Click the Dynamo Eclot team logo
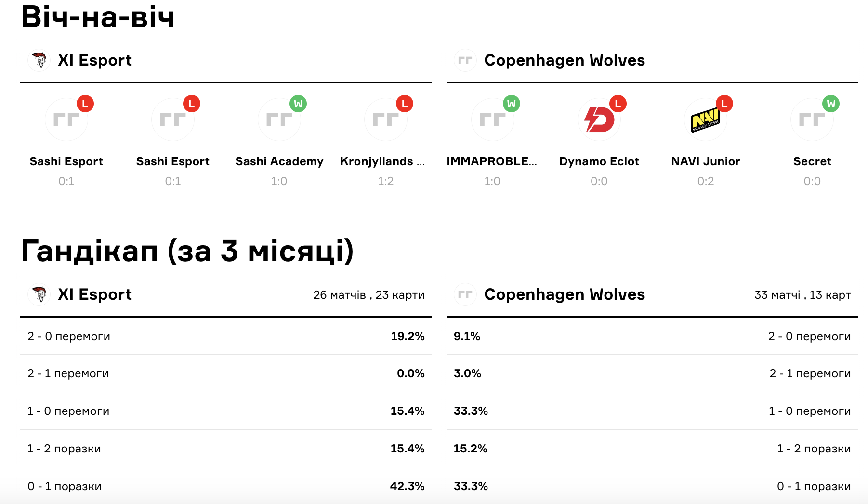This screenshot has height=504, width=868. pos(599,119)
